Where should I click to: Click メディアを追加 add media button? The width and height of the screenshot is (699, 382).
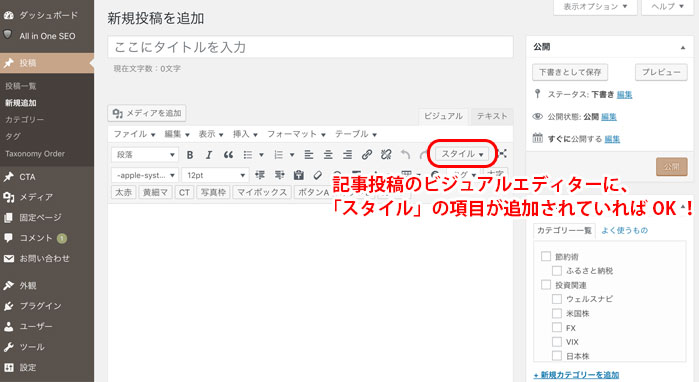click(147, 113)
